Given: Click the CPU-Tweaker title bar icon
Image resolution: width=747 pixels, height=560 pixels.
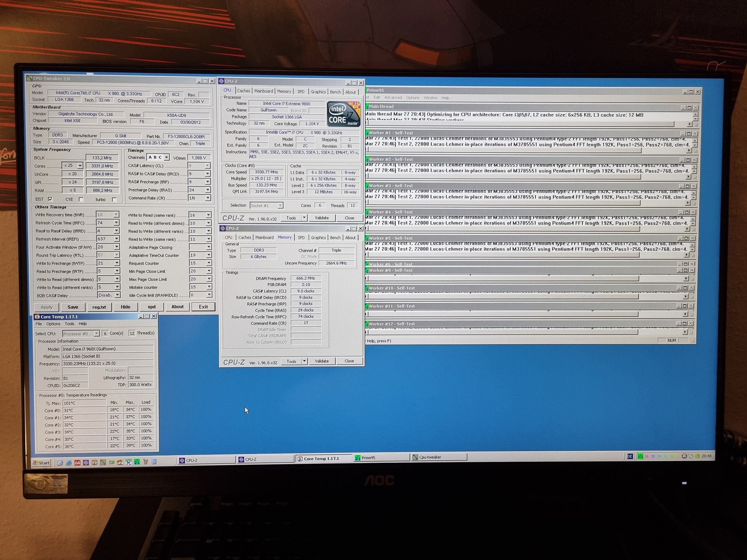Looking at the screenshot, I should point(29,78).
